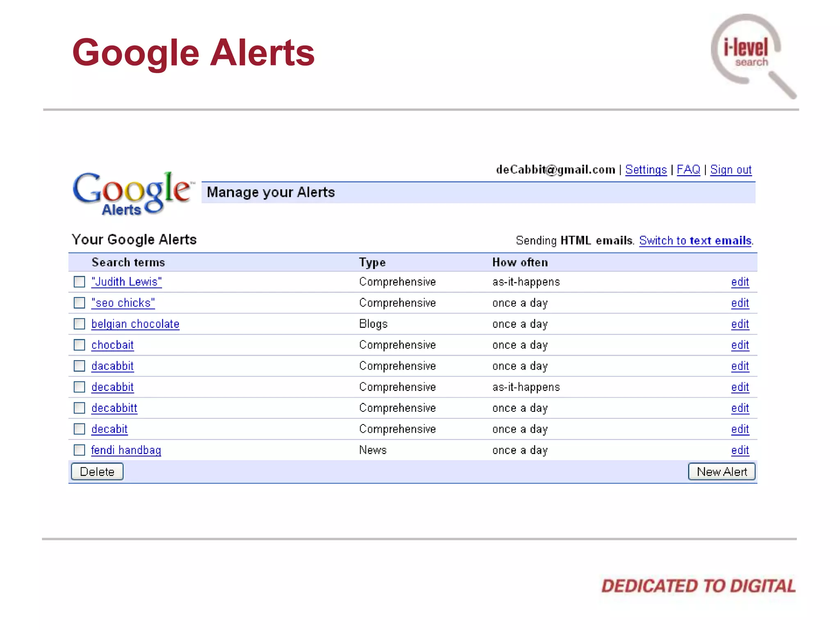The height and width of the screenshot is (630, 840).
Task: Open the FAQ link
Action: (688, 169)
